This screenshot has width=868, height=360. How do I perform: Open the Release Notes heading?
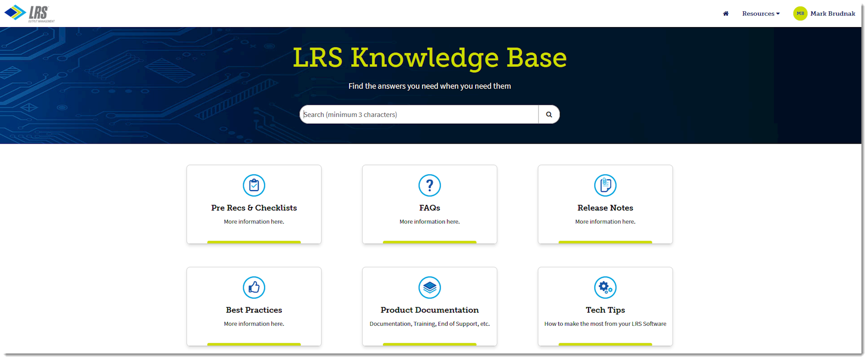[605, 208]
